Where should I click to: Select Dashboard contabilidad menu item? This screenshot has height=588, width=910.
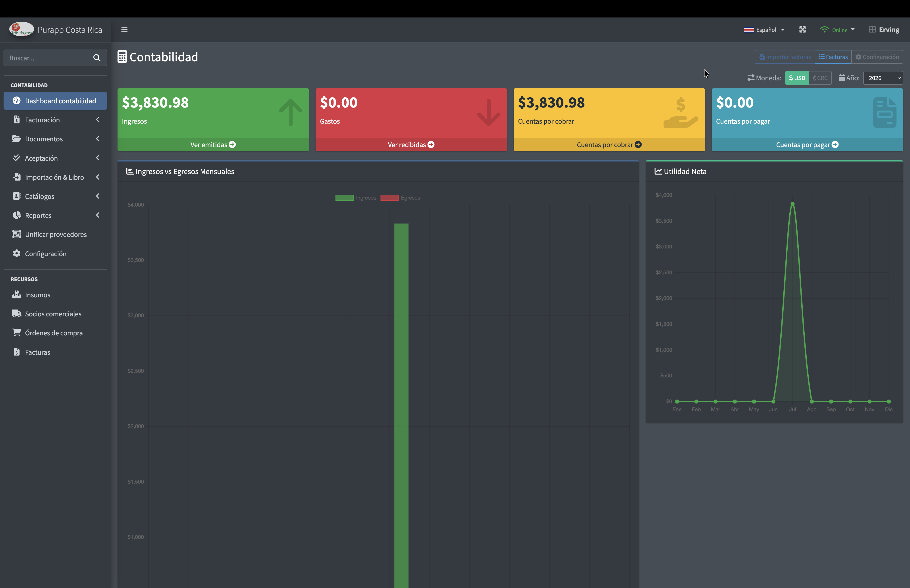coord(55,101)
